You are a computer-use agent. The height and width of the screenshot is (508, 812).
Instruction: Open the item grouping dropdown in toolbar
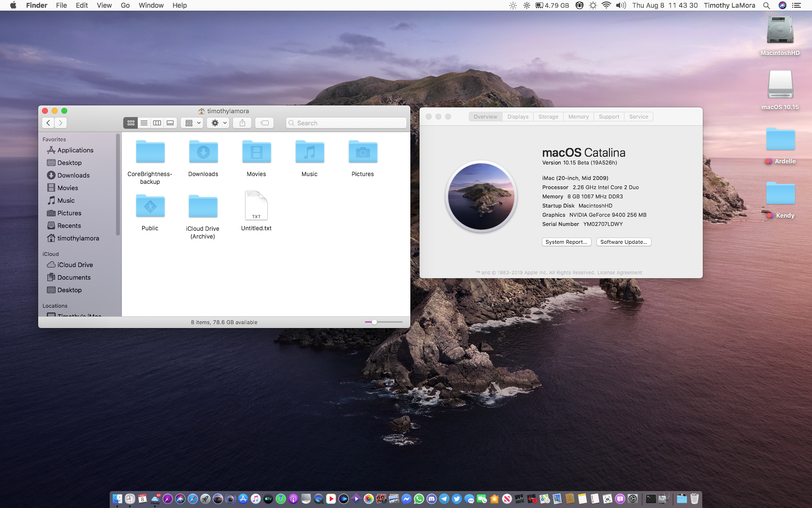(x=192, y=123)
